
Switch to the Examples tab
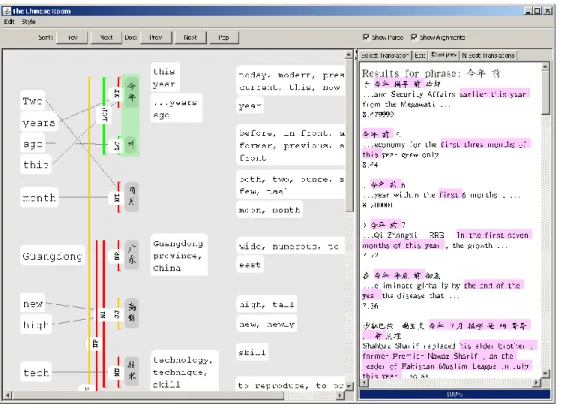(x=444, y=55)
